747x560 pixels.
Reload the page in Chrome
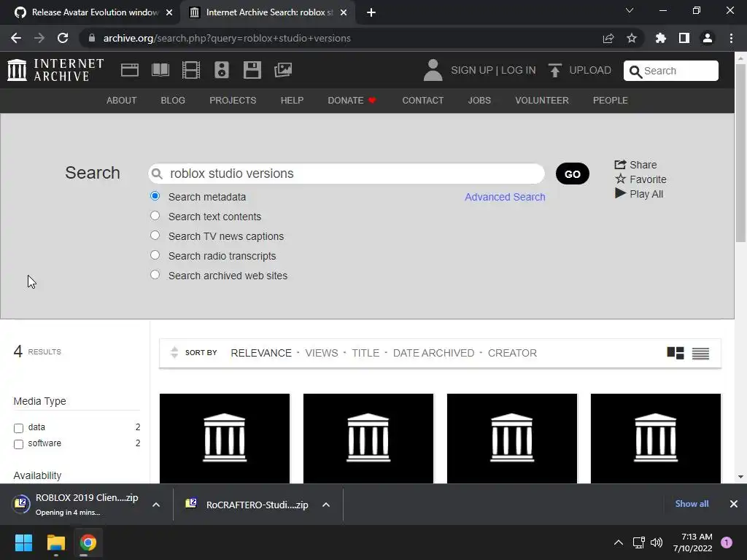tap(63, 38)
